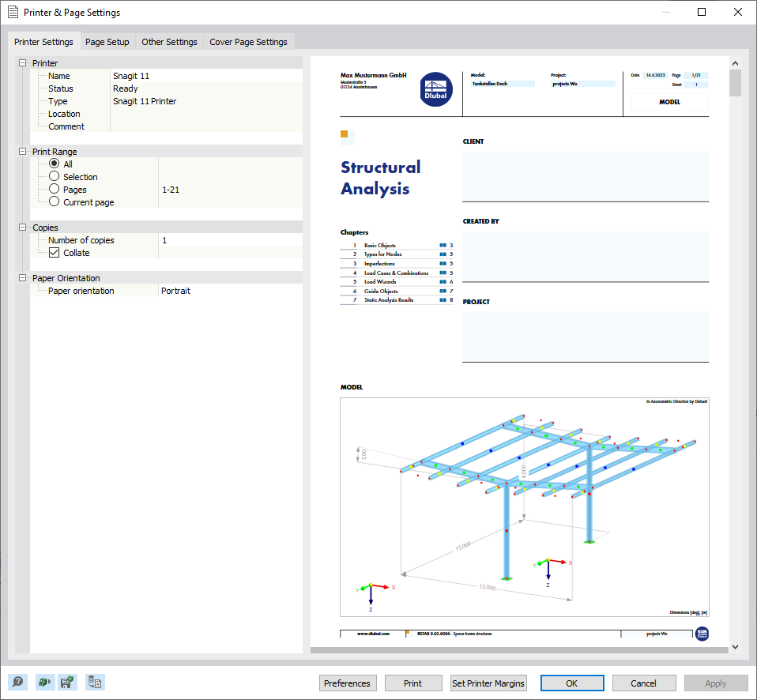Collapse the Paper Orientation section
This screenshot has width=757, height=700.
21,277
